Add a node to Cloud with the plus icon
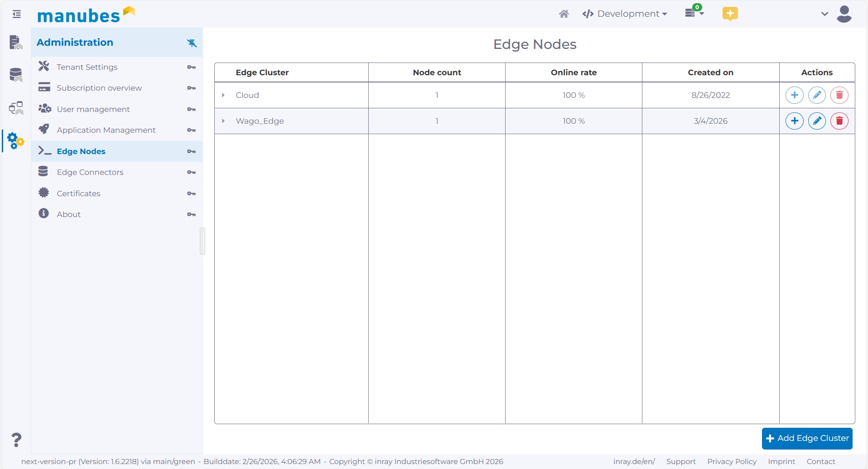This screenshot has width=868, height=469. [795, 95]
